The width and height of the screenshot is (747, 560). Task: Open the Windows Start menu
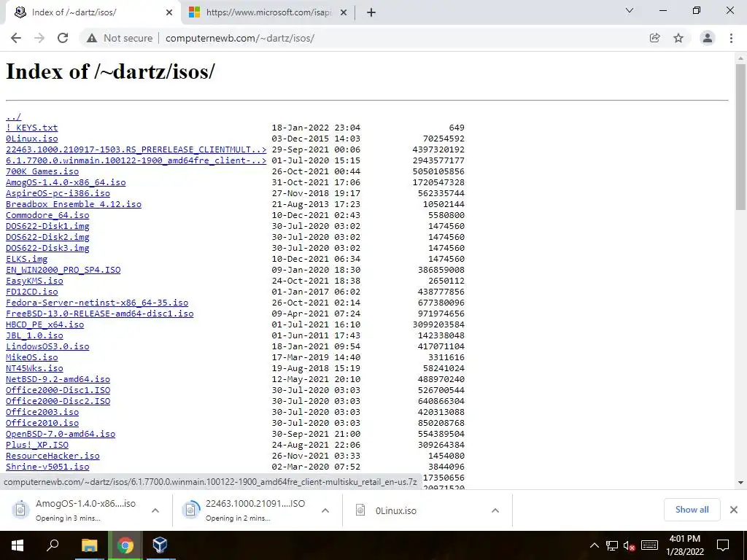[18, 545]
